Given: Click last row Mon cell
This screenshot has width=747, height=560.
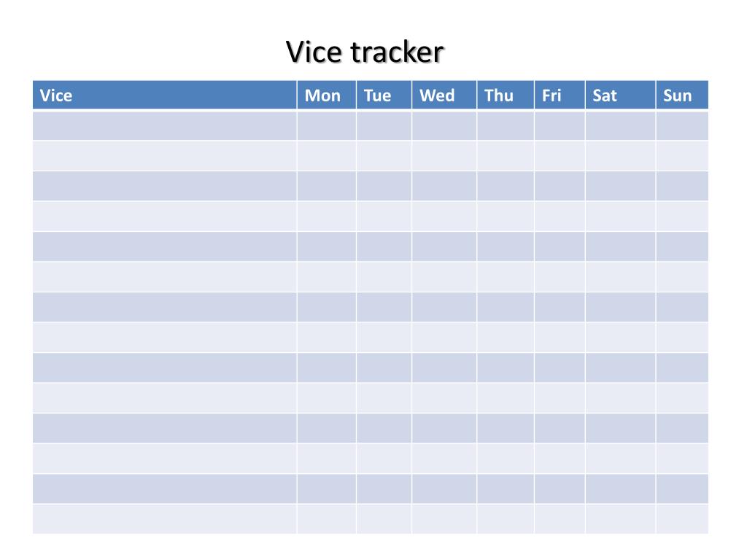Looking at the screenshot, I should [x=326, y=519].
